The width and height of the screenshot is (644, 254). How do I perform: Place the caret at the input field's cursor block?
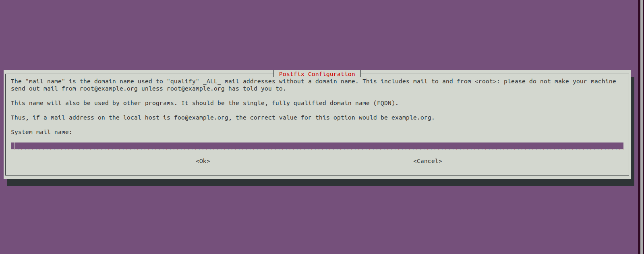[x=12, y=146]
